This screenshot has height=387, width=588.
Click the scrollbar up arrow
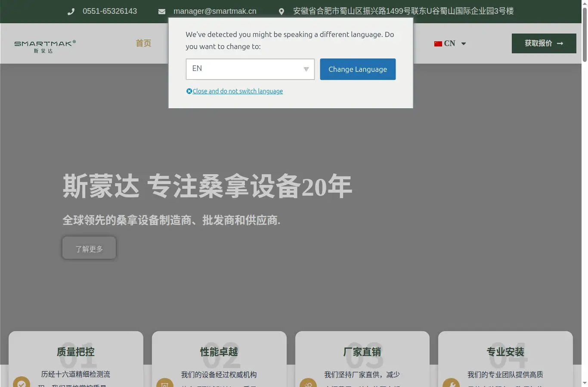tap(585, 3)
